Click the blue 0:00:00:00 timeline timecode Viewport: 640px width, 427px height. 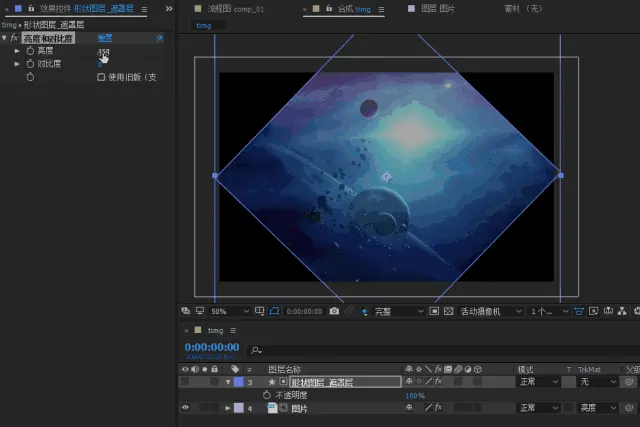pos(212,347)
